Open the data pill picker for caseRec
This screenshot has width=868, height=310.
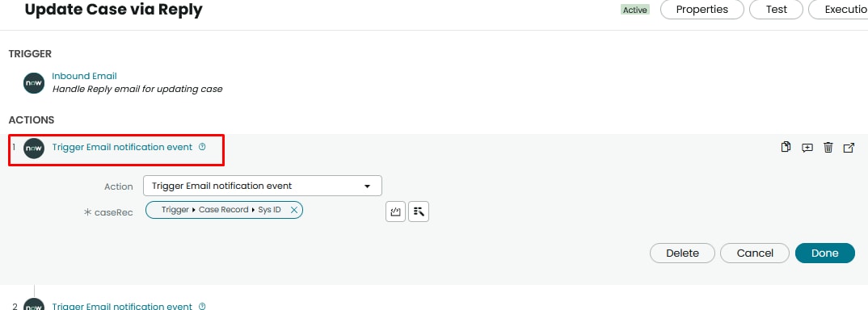pos(419,212)
